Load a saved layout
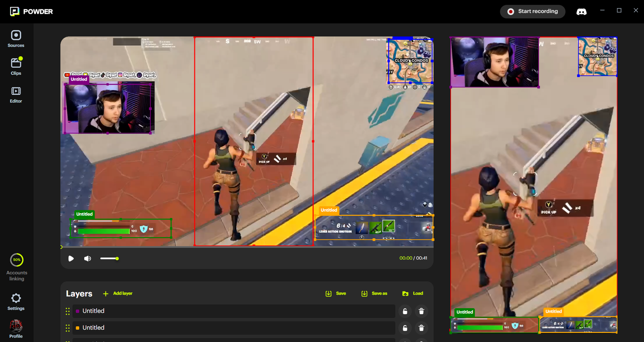Image resolution: width=644 pixels, height=342 pixels. click(x=413, y=293)
